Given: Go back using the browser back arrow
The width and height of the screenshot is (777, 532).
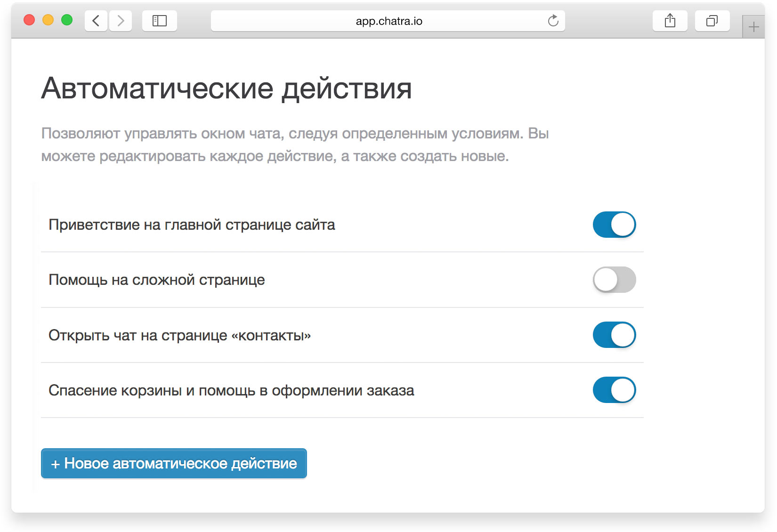Looking at the screenshot, I should [x=96, y=21].
